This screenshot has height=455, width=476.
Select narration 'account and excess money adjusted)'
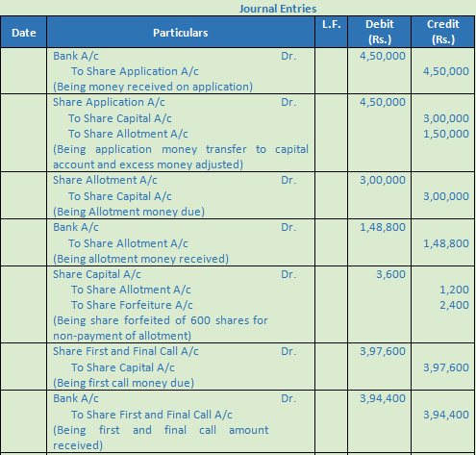pyautogui.click(x=148, y=164)
